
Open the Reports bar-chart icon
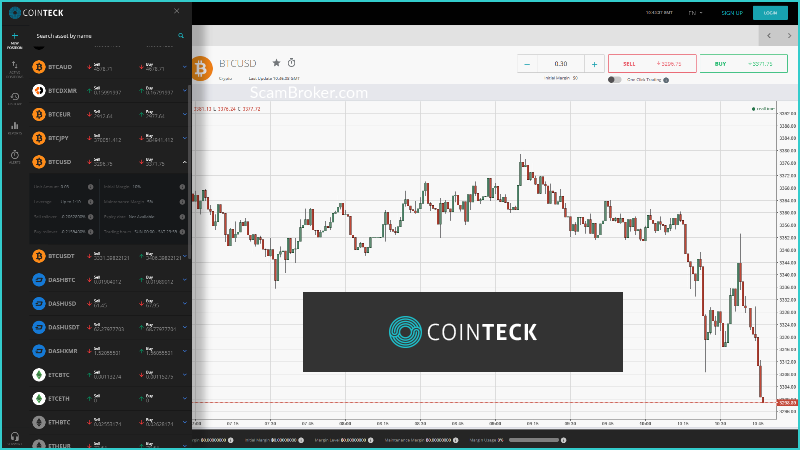point(14,128)
